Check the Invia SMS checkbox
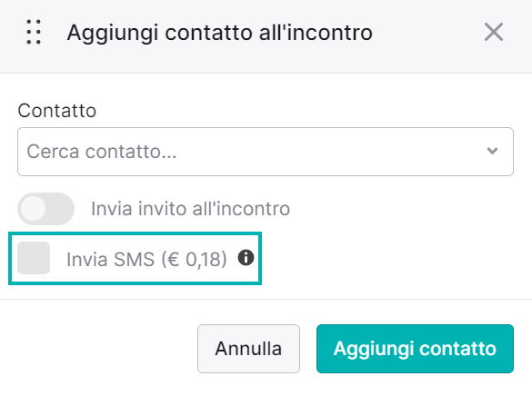 [x=34, y=258]
